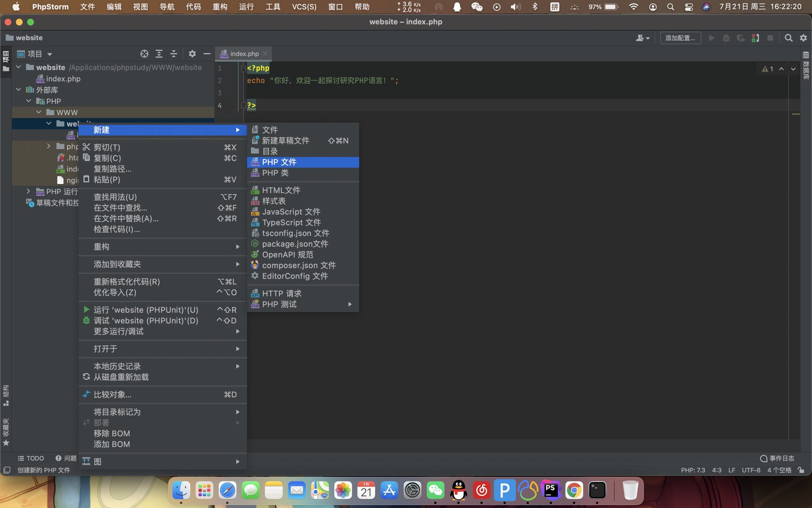Open WeChat from the Dock
This screenshot has width=812, height=508.
435,491
